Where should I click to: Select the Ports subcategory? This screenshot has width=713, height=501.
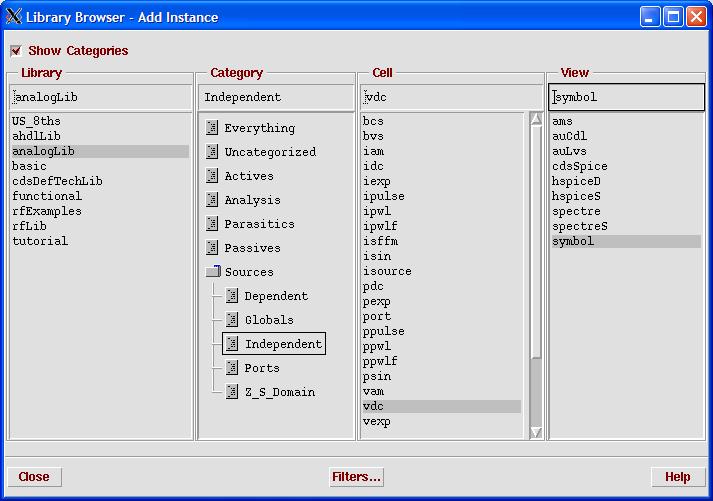coord(261,368)
